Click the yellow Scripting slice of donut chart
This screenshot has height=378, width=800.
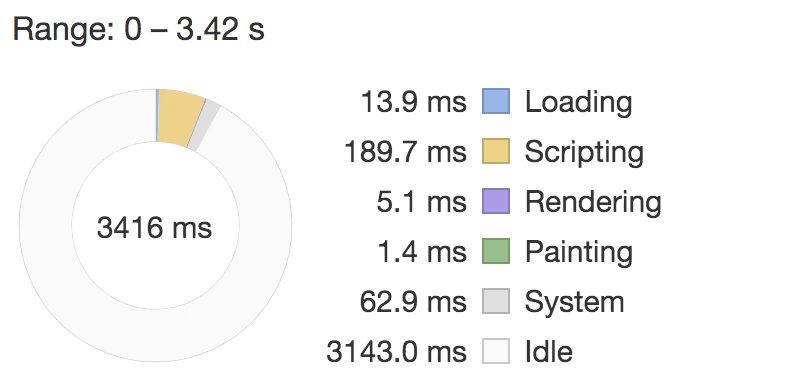180,117
